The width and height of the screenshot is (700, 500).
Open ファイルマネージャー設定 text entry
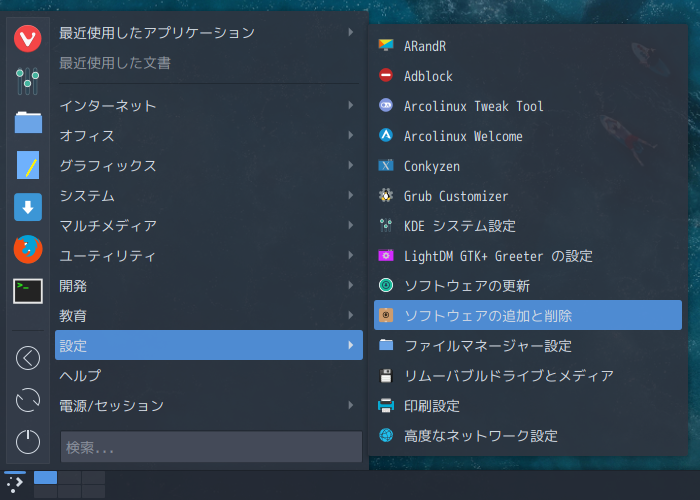point(488,346)
